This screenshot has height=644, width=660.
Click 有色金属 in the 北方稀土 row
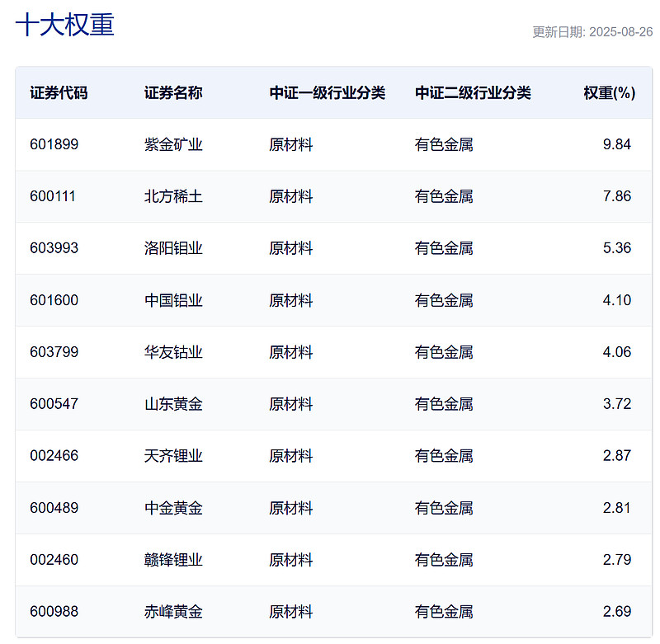coord(444,196)
